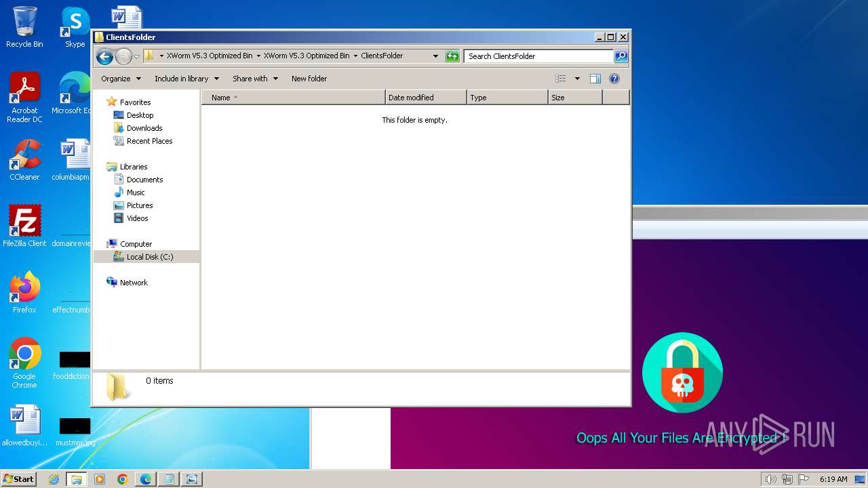Launch Skype from the desktop
868x488 pixels.
point(75,27)
